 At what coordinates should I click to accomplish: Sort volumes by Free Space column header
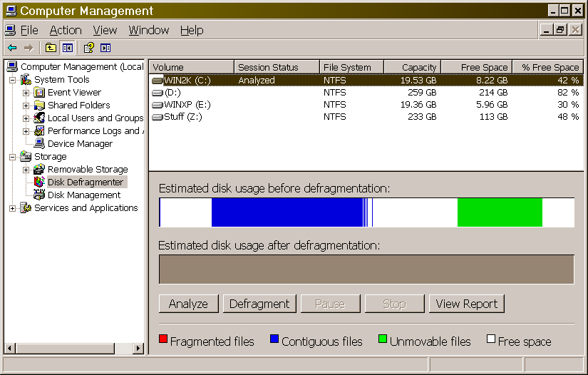476,67
